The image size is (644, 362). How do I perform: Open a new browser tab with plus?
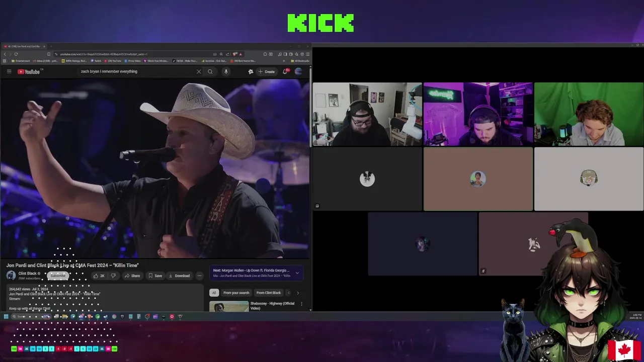[x=51, y=46]
